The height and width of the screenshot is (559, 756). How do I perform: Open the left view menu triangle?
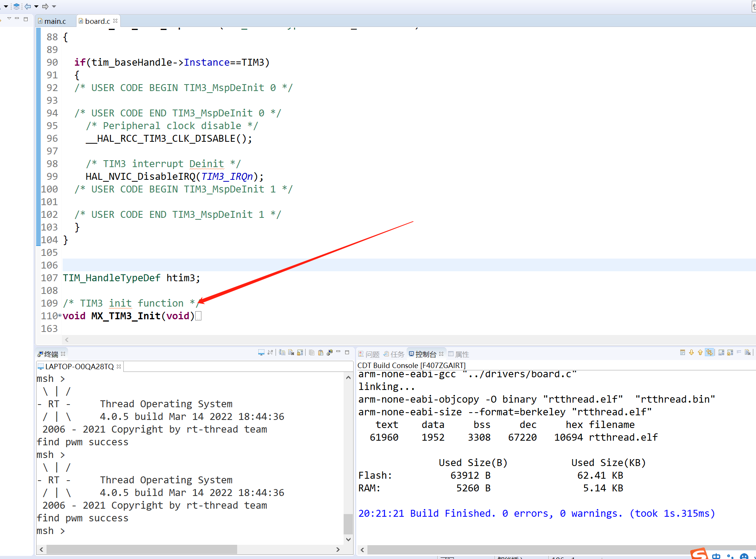[9, 18]
